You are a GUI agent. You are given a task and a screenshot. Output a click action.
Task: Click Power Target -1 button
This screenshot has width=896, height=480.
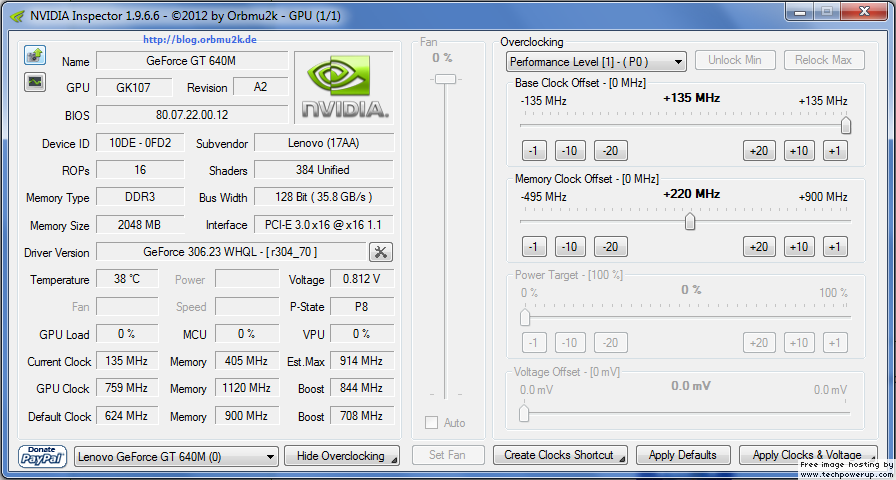click(x=534, y=343)
